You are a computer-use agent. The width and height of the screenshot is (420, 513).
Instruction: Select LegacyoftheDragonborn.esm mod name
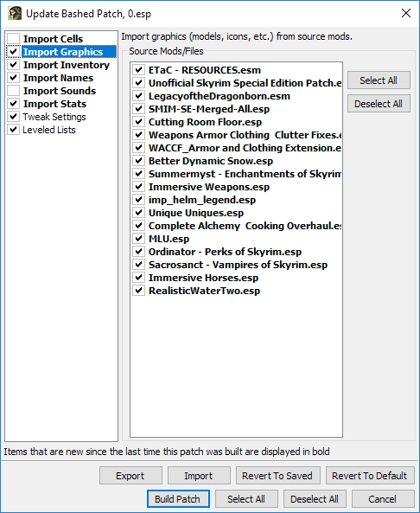(220, 96)
